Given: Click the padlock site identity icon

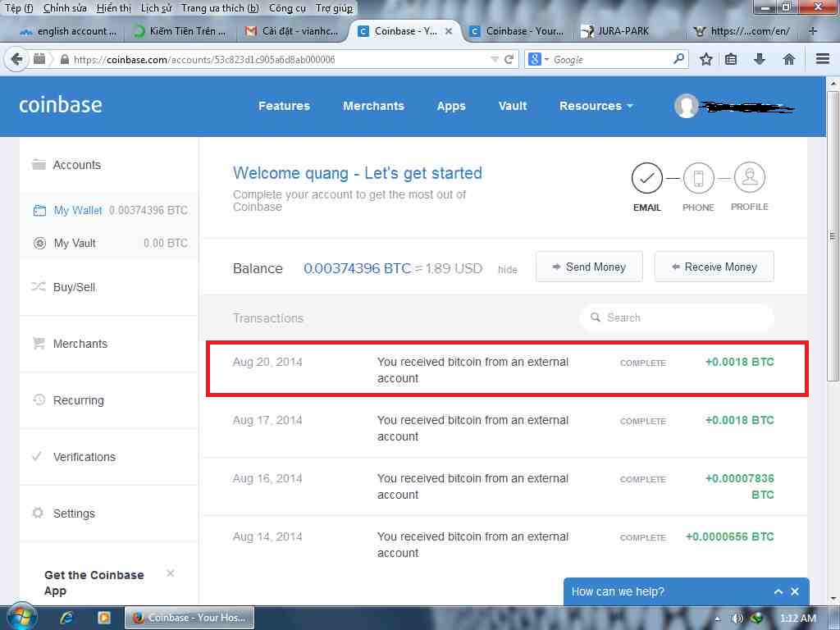Looking at the screenshot, I should pos(64,59).
